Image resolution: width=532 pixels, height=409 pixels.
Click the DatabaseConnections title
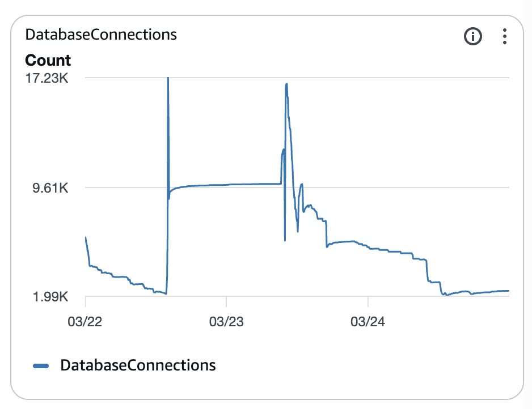coord(101,34)
